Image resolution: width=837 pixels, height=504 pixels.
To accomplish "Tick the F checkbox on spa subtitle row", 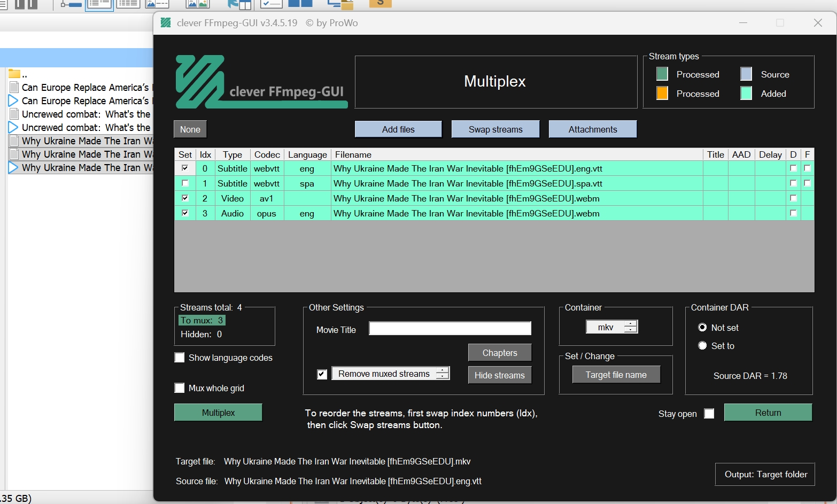I will pyautogui.click(x=807, y=183).
